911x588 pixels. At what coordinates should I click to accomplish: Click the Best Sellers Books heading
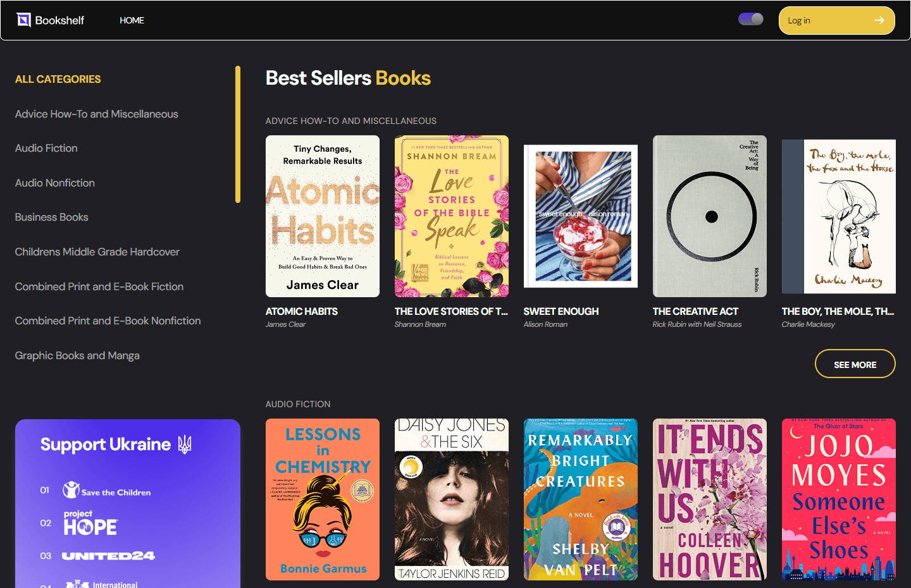(x=348, y=78)
